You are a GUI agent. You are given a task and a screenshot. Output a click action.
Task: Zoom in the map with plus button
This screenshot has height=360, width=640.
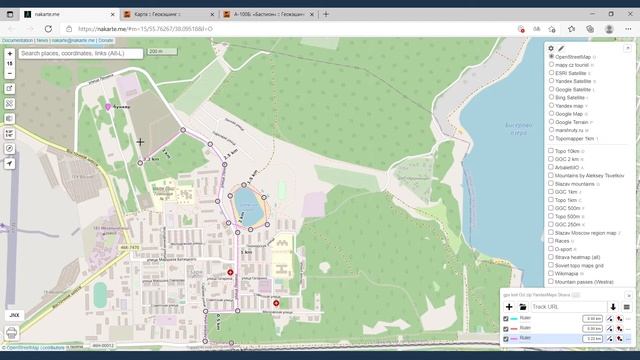pyautogui.click(x=10, y=53)
